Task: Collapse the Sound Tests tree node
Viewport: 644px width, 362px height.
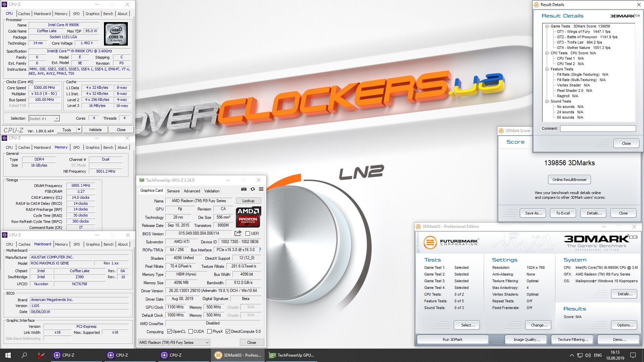Action: pyautogui.click(x=547, y=101)
